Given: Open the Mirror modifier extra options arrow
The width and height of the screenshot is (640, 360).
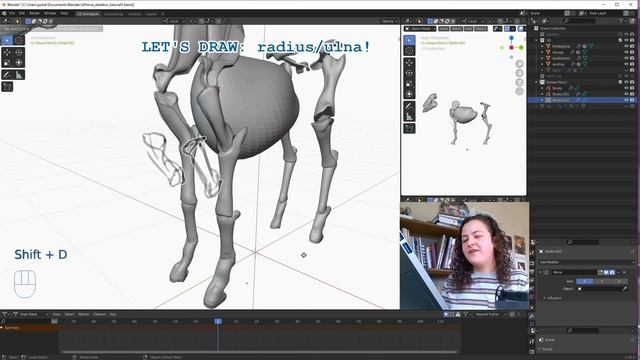Looking at the screenshot, I should pyautogui.click(x=618, y=272).
